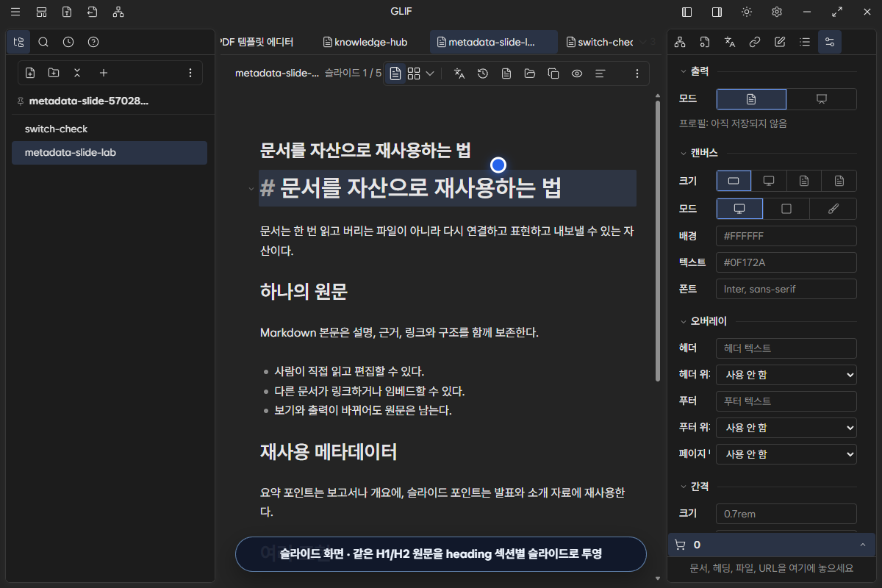Screen dimensions: 882x588
Task: Select document view mode in editor toolbar
Action: pyautogui.click(x=395, y=73)
